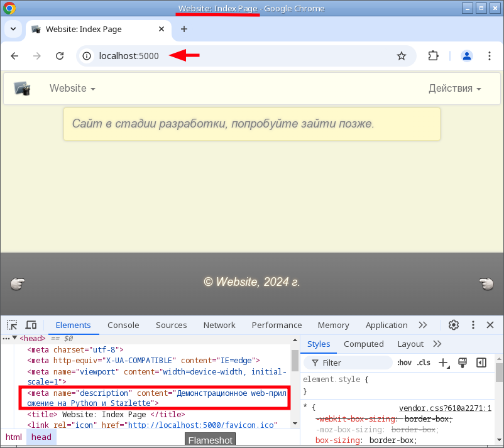Screen dimensions: 504x448
Task: Switch to the Elements tab
Action: coord(74,325)
